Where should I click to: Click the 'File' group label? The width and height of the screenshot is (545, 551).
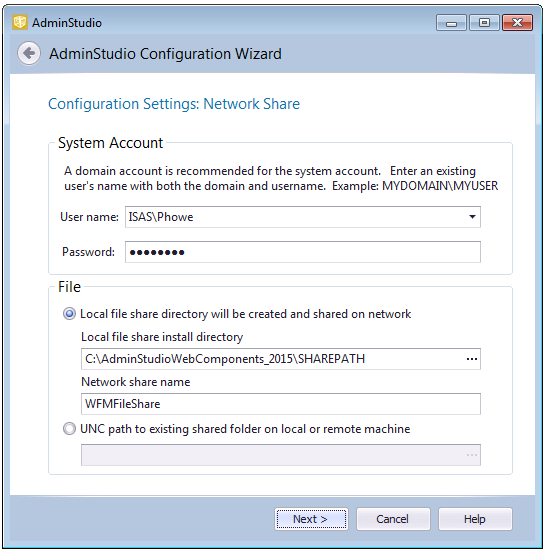tap(69, 287)
